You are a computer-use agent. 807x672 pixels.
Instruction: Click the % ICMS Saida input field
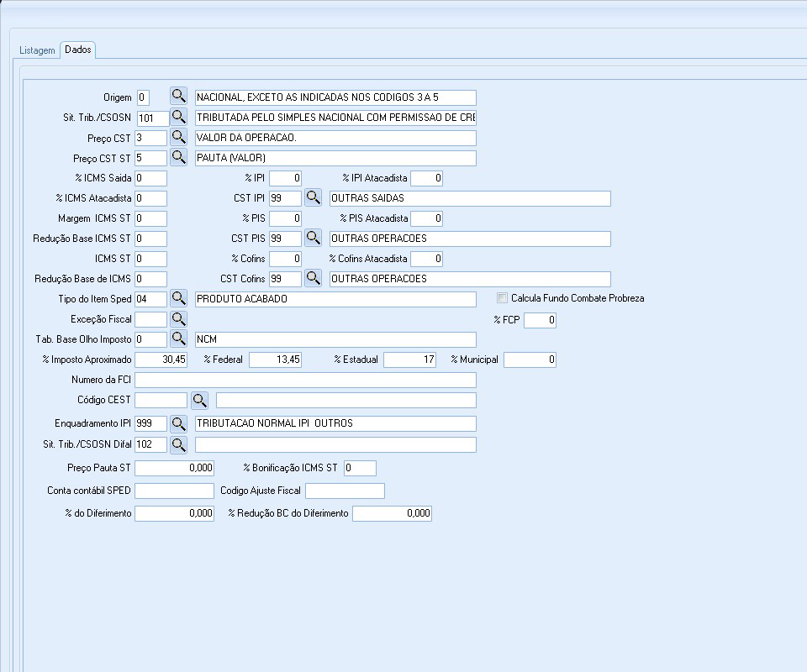[x=150, y=178]
